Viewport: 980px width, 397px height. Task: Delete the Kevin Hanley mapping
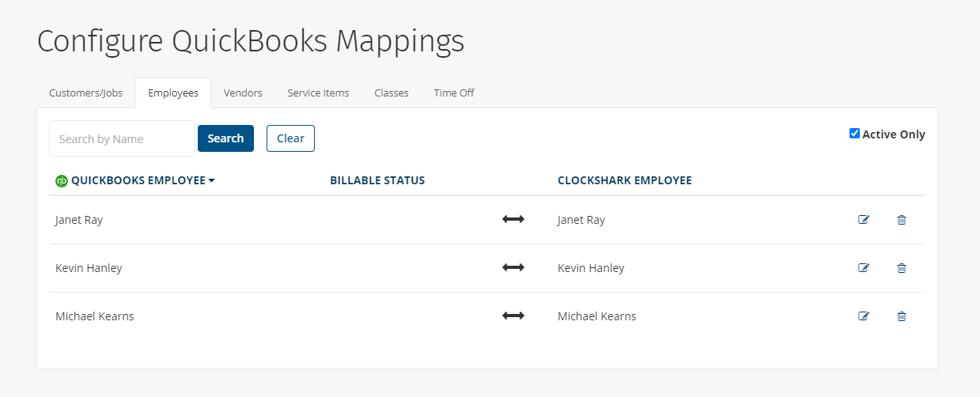pos(902,268)
